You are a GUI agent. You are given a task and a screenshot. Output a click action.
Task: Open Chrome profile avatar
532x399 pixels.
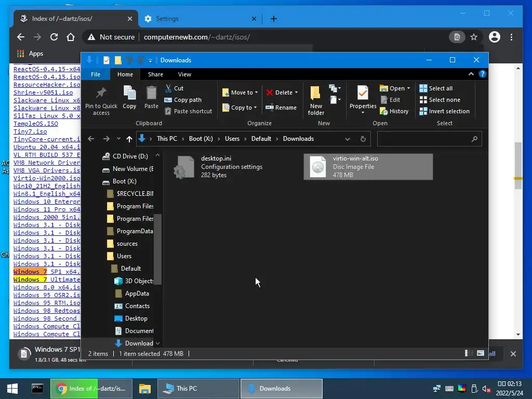pos(495,37)
